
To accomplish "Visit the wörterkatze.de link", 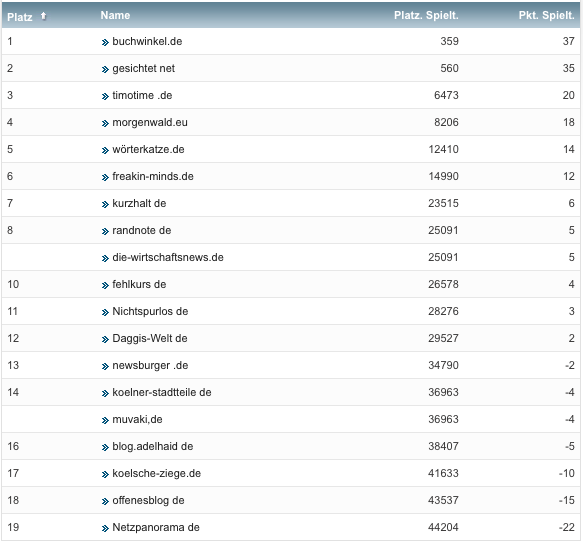I will tap(148, 149).
